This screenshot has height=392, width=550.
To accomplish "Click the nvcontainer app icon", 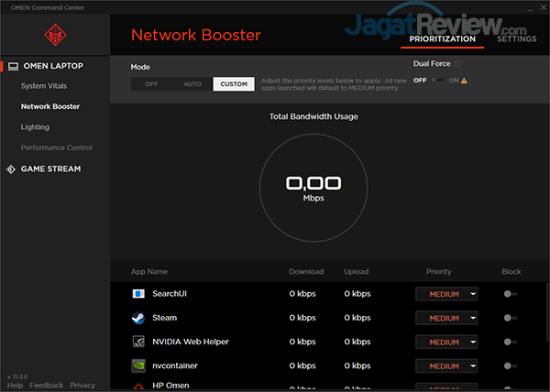I will [138, 365].
